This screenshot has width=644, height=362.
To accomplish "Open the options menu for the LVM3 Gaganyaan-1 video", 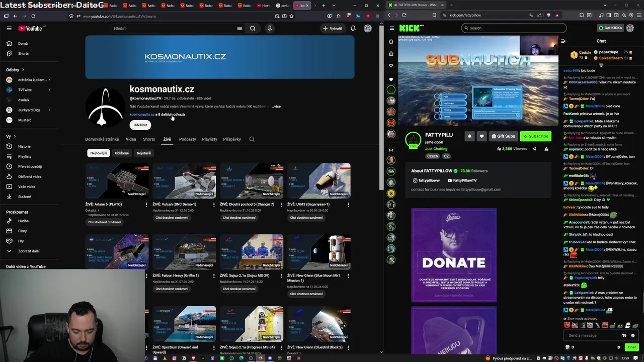I will (348, 205).
